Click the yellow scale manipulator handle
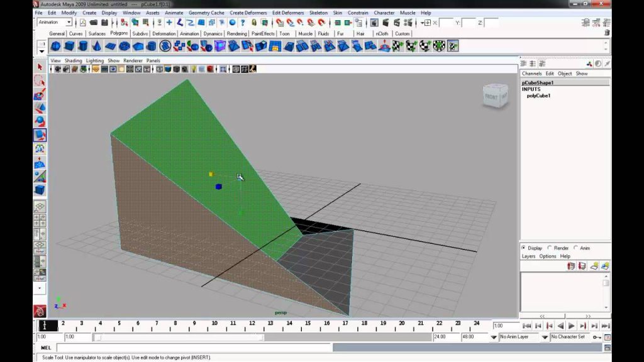Image resolution: width=644 pixels, height=362 pixels. click(211, 175)
